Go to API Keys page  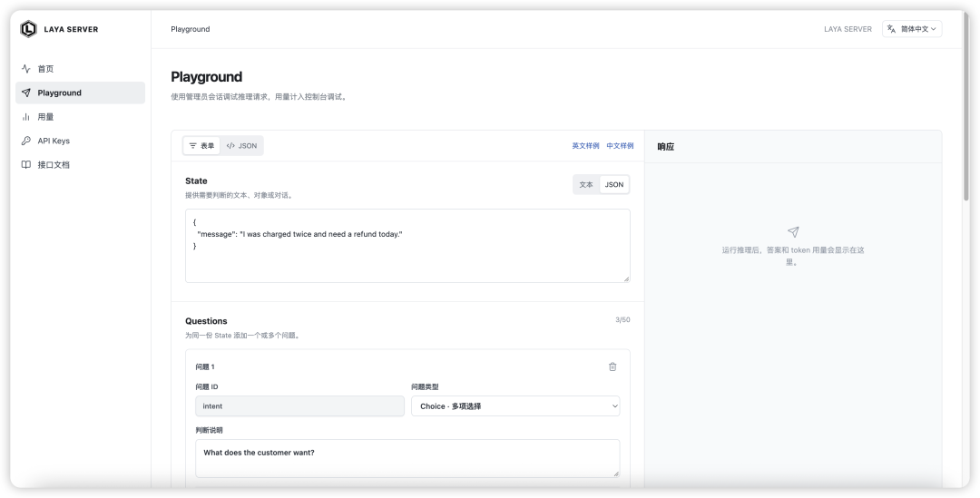[x=80, y=141]
